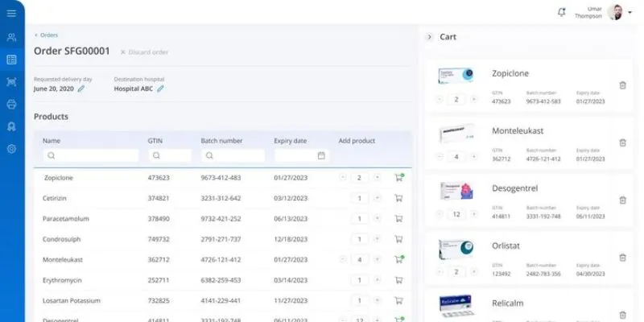Increase Losartan Potassium quantity
The image size is (644, 322).
click(377, 300)
